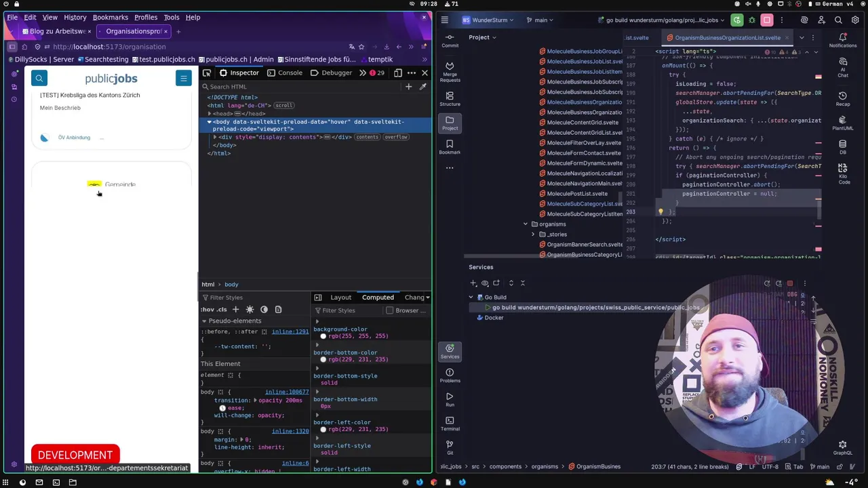The height and width of the screenshot is (488, 868).
Task: Switch to the Debugger DevTools tab
Action: point(332,73)
